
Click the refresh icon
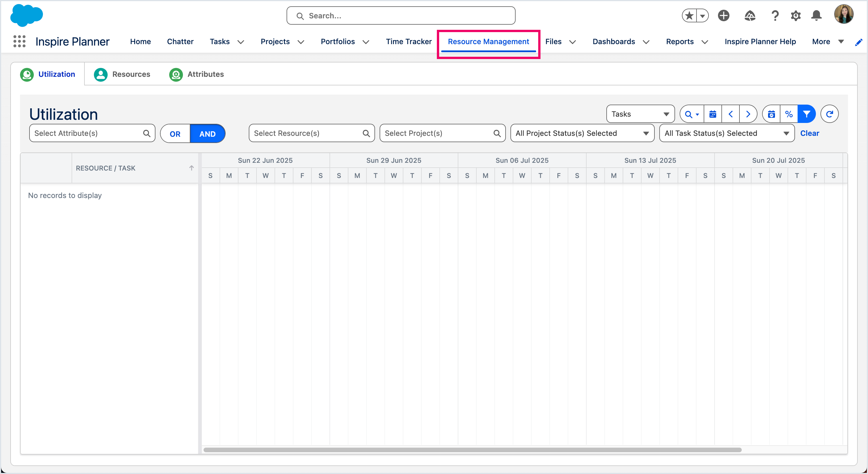click(829, 114)
